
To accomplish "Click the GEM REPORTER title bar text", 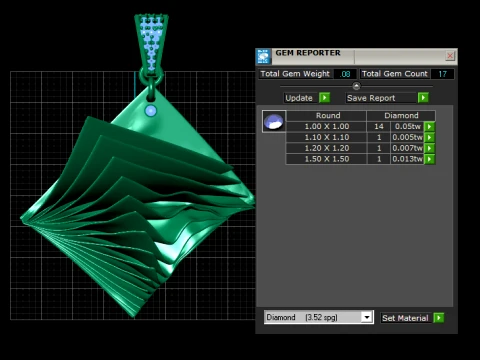I will (x=308, y=53).
